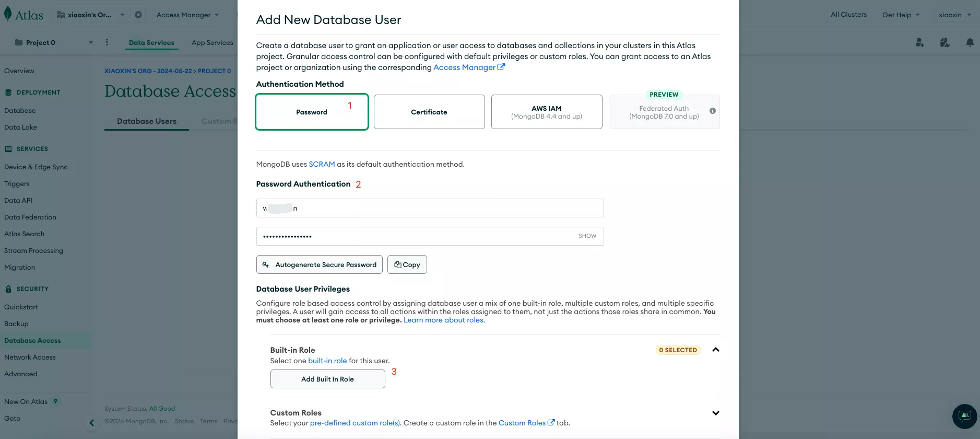Image resolution: width=980 pixels, height=439 pixels.
Task: Open Triggers in the sidebar
Action: 17,184
